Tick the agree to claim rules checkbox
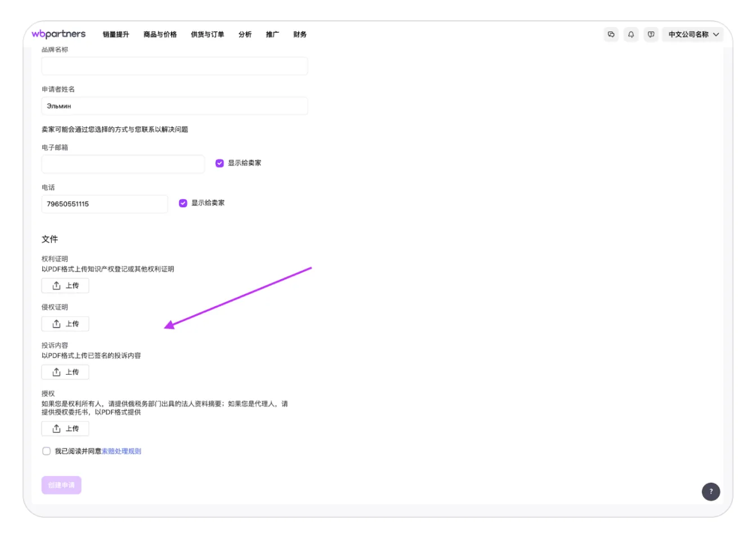756x538 pixels. (47, 451)
